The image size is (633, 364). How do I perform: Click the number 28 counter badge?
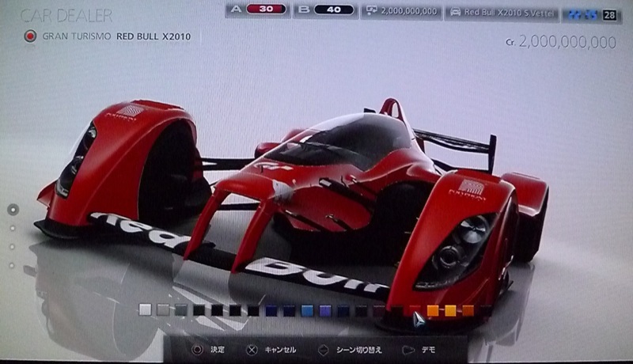click(x=609, y=13)
